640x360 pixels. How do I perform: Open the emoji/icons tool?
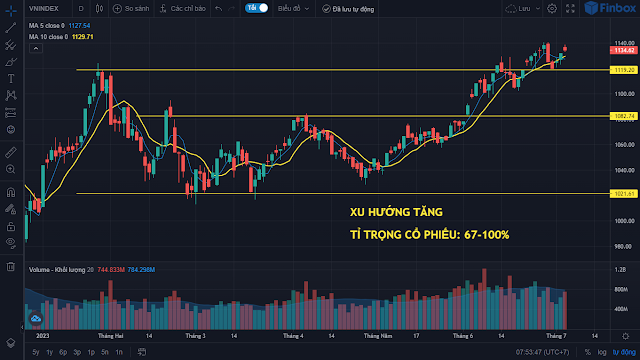[x=11, y=129]
